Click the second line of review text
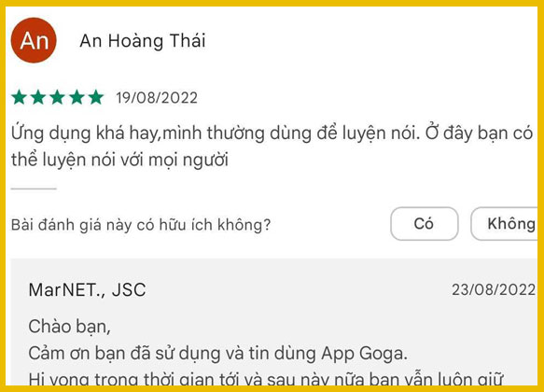544x392 pixels. pos(119,161)
